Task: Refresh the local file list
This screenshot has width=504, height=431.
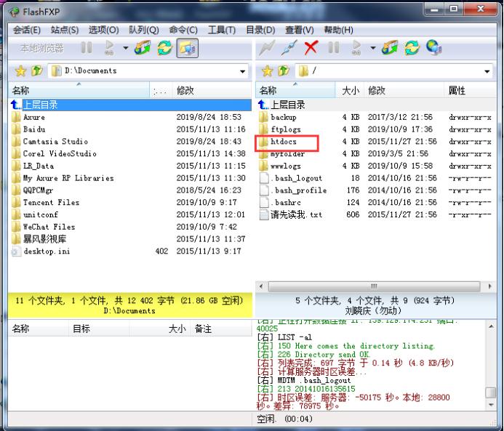Action: pyautogui.click(x=164, y=48)
